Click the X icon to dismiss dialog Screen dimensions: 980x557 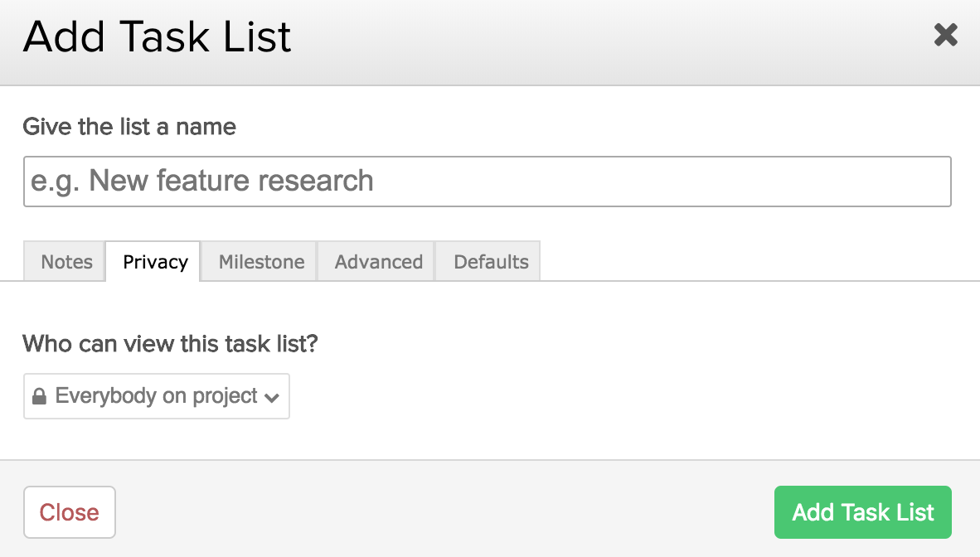945,35
